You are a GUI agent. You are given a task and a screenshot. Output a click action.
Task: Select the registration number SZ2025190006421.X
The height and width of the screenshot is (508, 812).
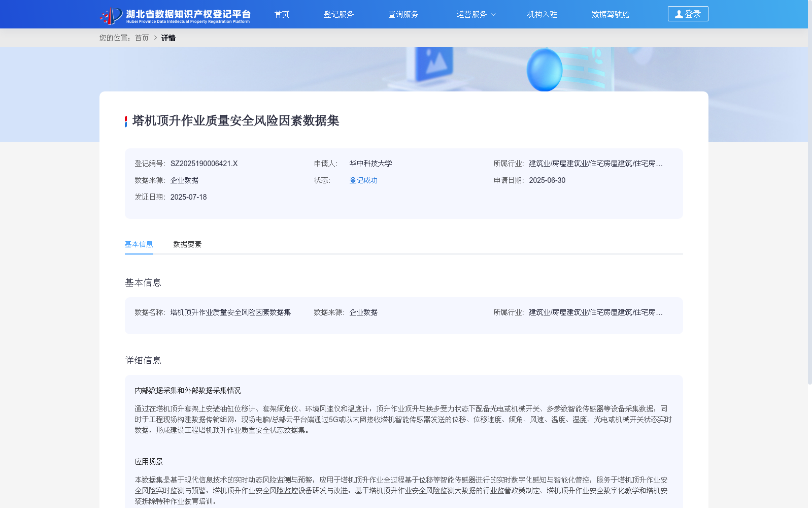tap(204, 164)
